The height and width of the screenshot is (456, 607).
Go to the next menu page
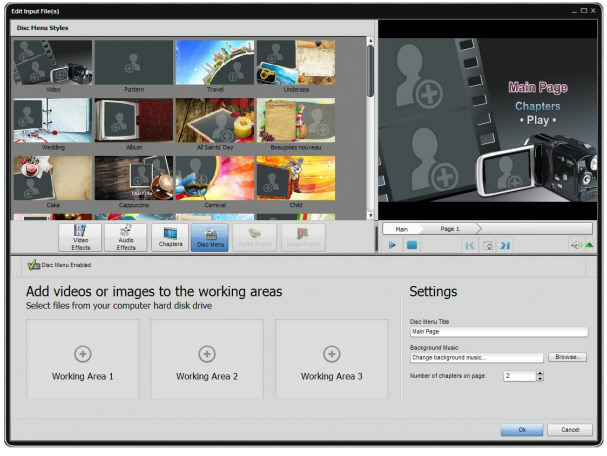[505, 245]
